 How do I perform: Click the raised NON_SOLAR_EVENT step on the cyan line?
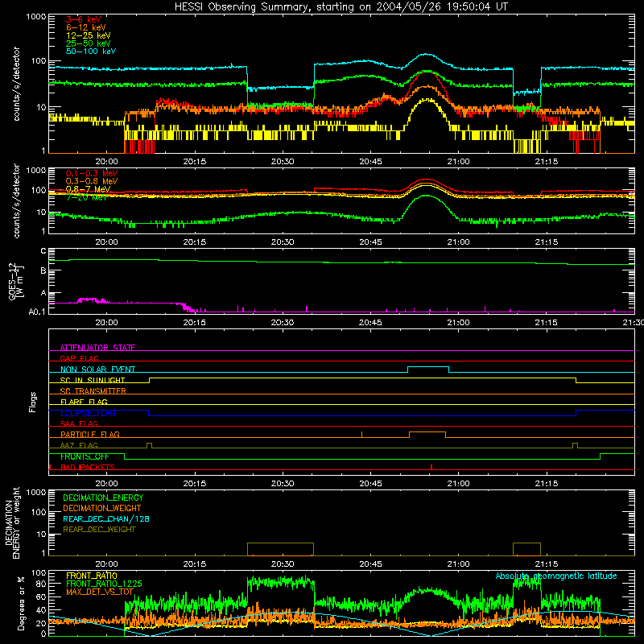point(428,367)
